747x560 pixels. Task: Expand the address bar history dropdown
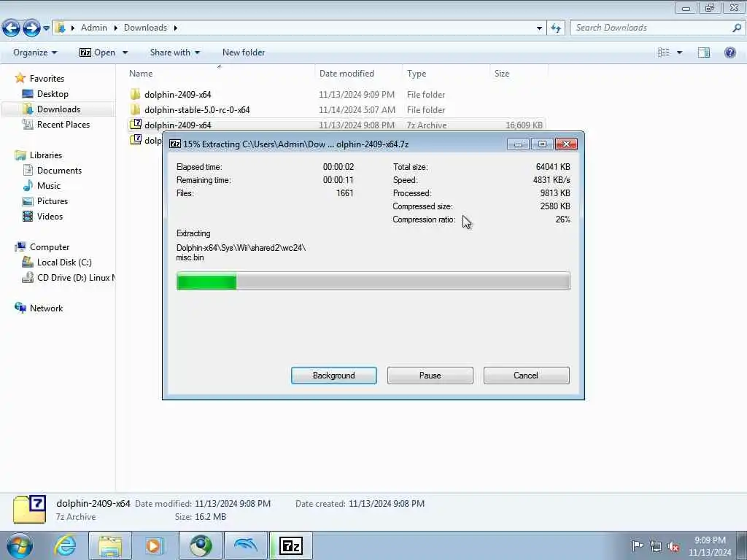click(x=539, y=28)
